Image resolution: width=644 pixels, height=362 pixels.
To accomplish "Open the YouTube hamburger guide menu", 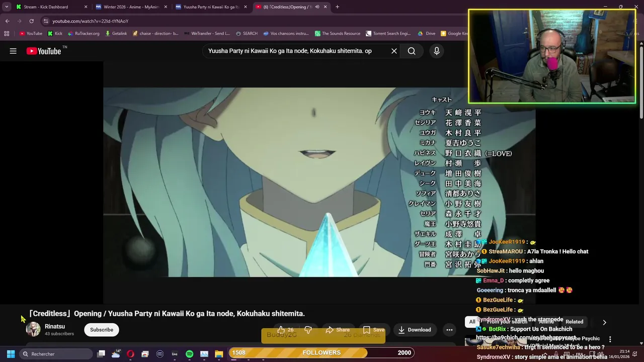I will 13,51.
